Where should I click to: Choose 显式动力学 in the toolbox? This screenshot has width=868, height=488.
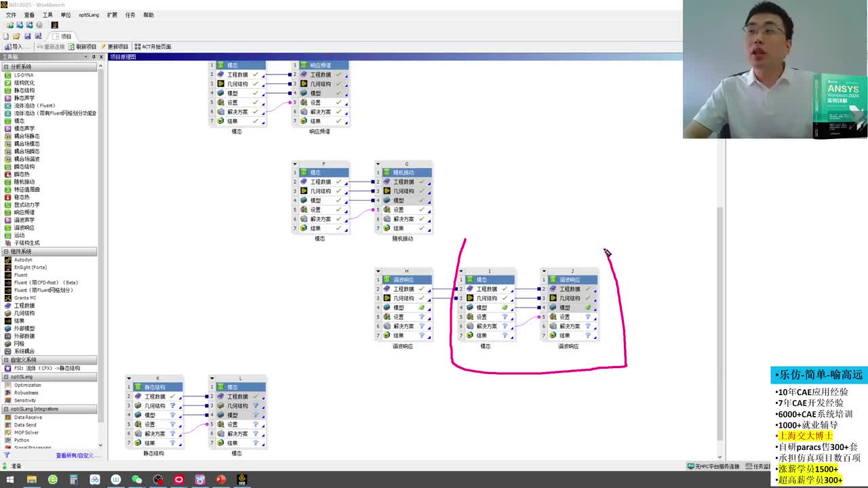coord(27,205)
